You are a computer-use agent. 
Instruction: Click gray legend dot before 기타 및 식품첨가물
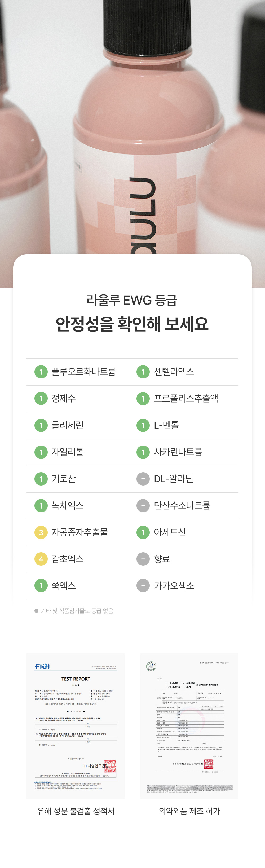coord(36,611)
